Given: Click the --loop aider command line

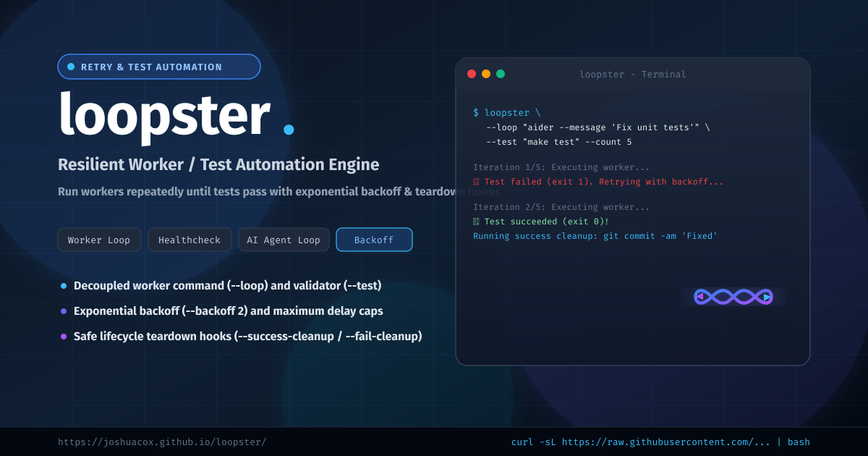Looking at the screenshot, I should [598, 127].
